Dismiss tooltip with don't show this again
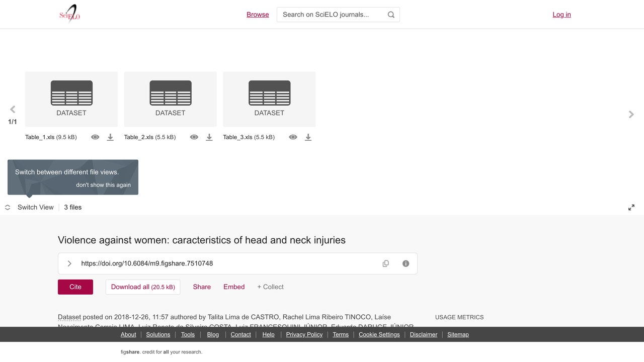This screenshot has width=644, height=362. pyautogui.click(x=103, y=185)
